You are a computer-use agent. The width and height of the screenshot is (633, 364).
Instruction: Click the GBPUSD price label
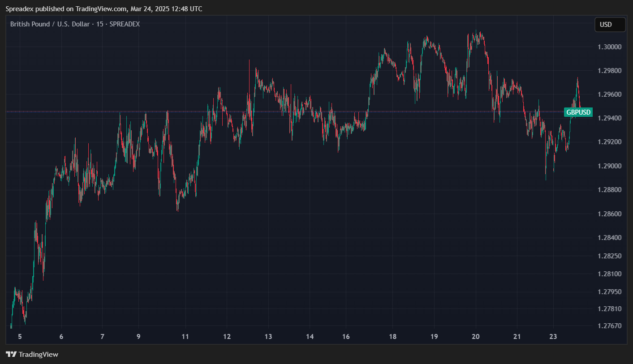point(578,112)
